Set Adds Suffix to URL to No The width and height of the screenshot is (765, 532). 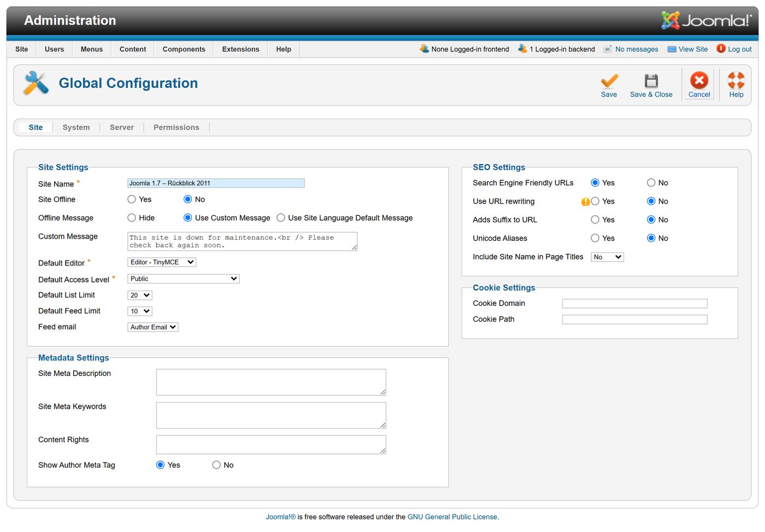[x=651, y=220]
